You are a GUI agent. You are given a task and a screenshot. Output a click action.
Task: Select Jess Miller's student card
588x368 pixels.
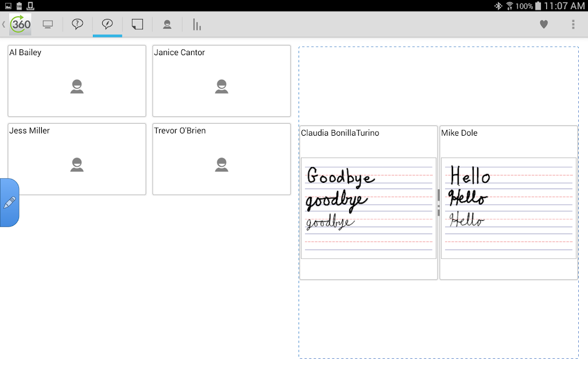tap(77, 159)
